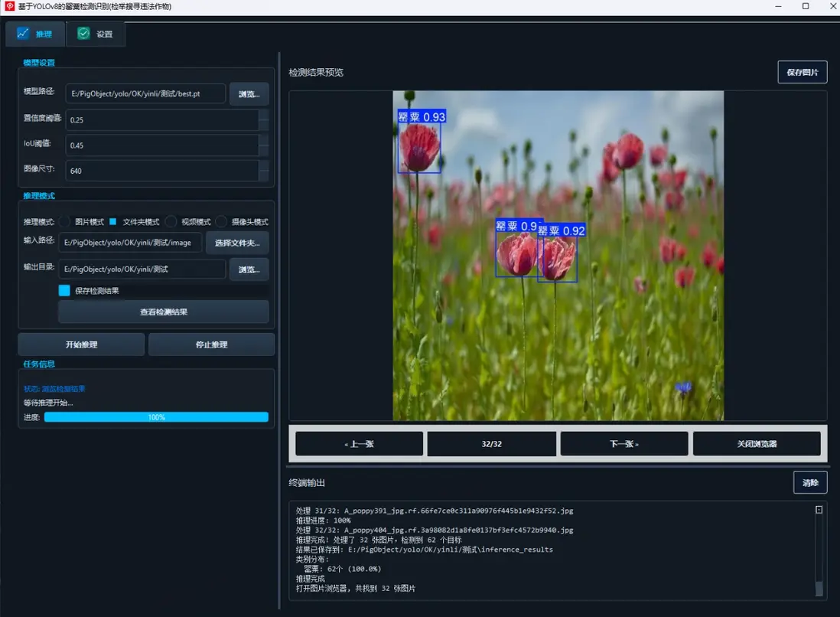Image resolution: width=840 pixels, height=617 pixels.
Task: Click the scroll-up arrow in the terminal output
Action: pyautogui.click(x=819, y=510)
